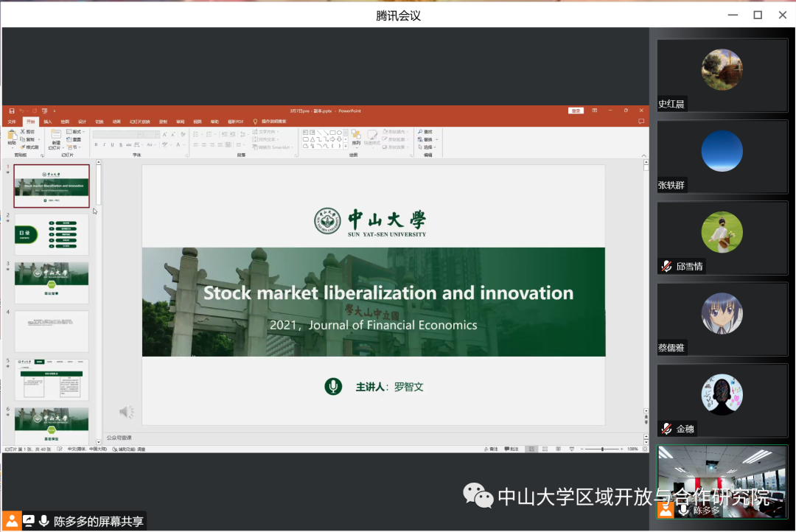
Task: Open the Replace dropdown arrow
Action: (436, 139)
